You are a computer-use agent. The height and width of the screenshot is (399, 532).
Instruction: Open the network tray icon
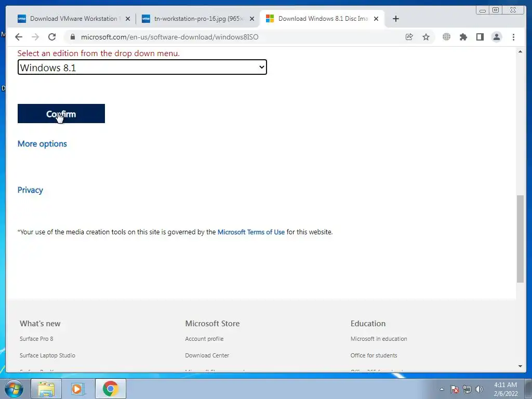(x=467, y=389)
